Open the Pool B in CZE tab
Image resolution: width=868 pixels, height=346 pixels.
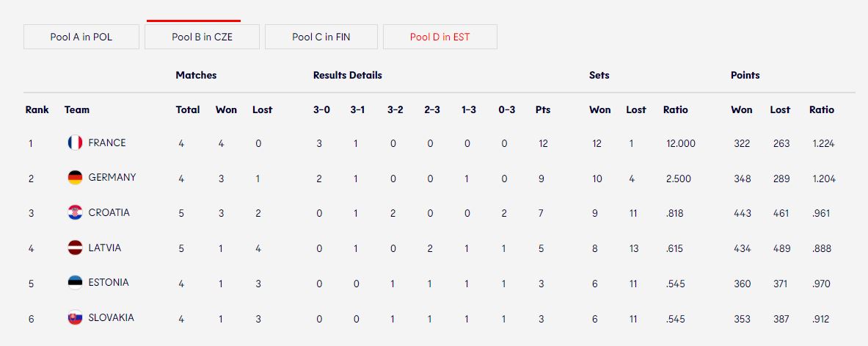tap(202, 37)
